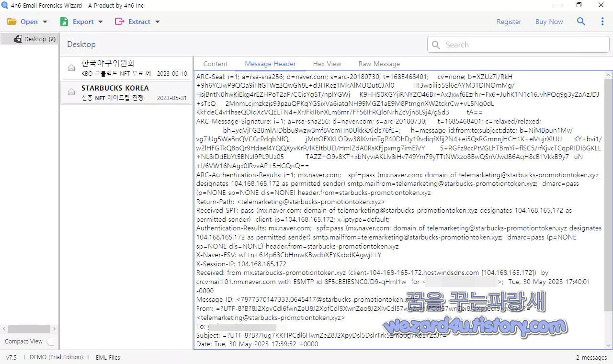The image size is (613, 364).
Task: Expand the Extract dropdown arrow
Action: click(x=158, y=22)
